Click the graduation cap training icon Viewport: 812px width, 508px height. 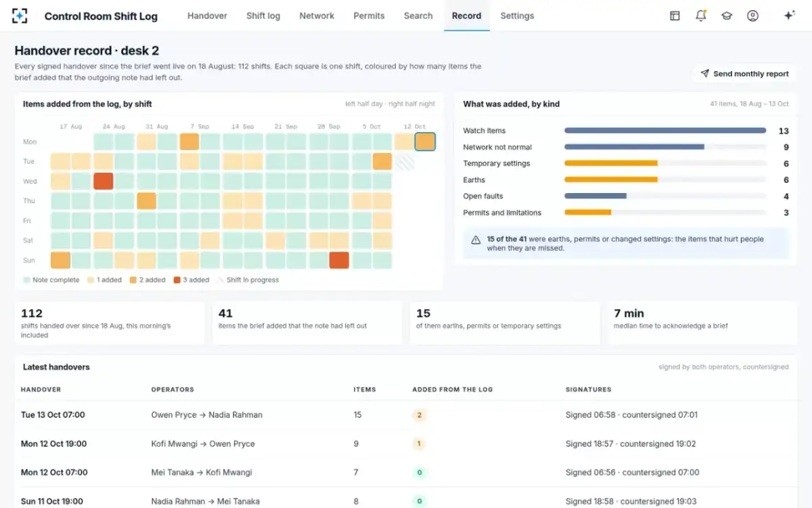pos(727,16)
